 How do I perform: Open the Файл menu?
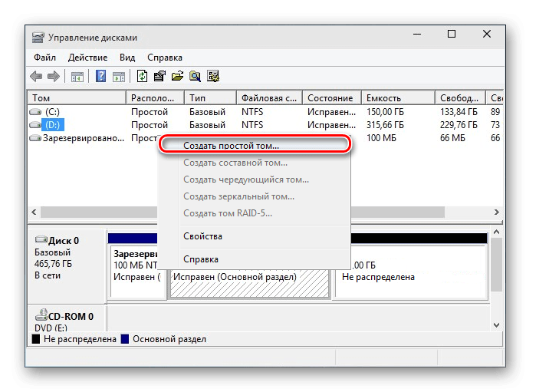click(x=44, y=58)
